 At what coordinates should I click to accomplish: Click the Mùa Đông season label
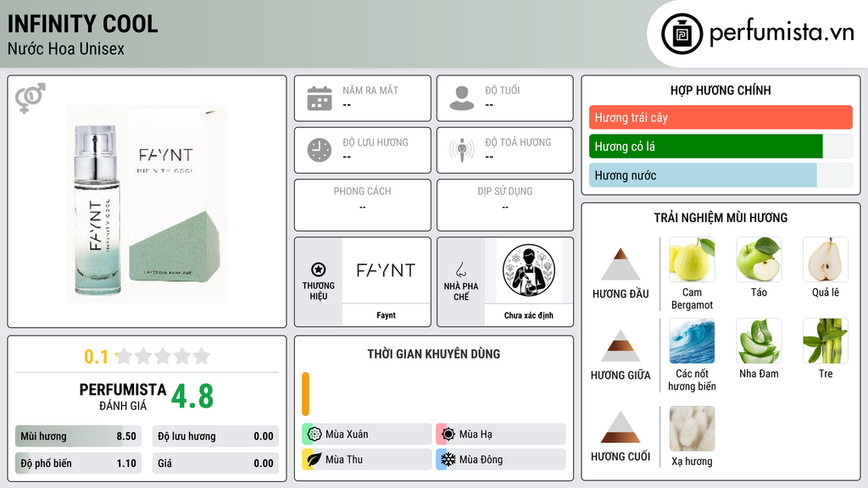coord(481,459)
